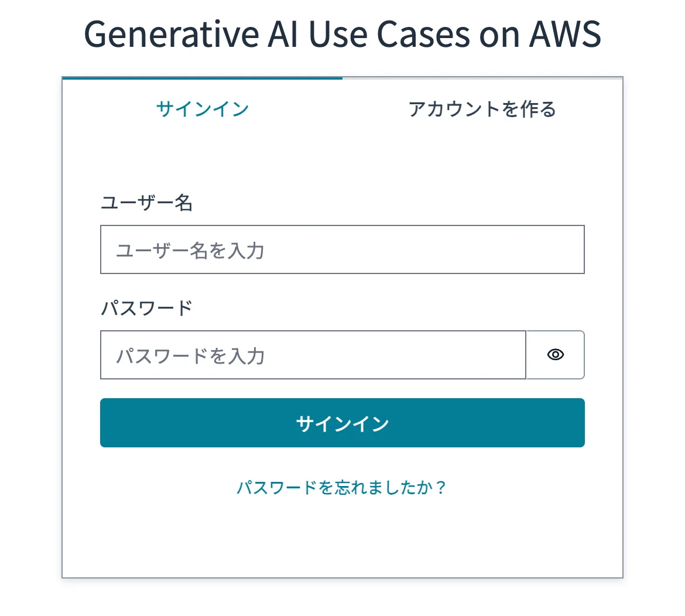The width and height of the screenshot is (685, 616).
Task: Click the teal サインイン submit button
Action: coord(342,422)
